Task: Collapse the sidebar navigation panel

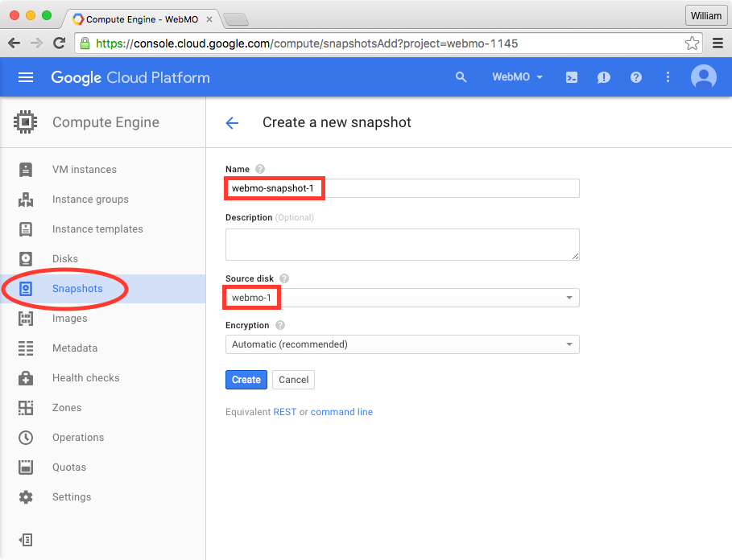Action: (x=26, y=540)
